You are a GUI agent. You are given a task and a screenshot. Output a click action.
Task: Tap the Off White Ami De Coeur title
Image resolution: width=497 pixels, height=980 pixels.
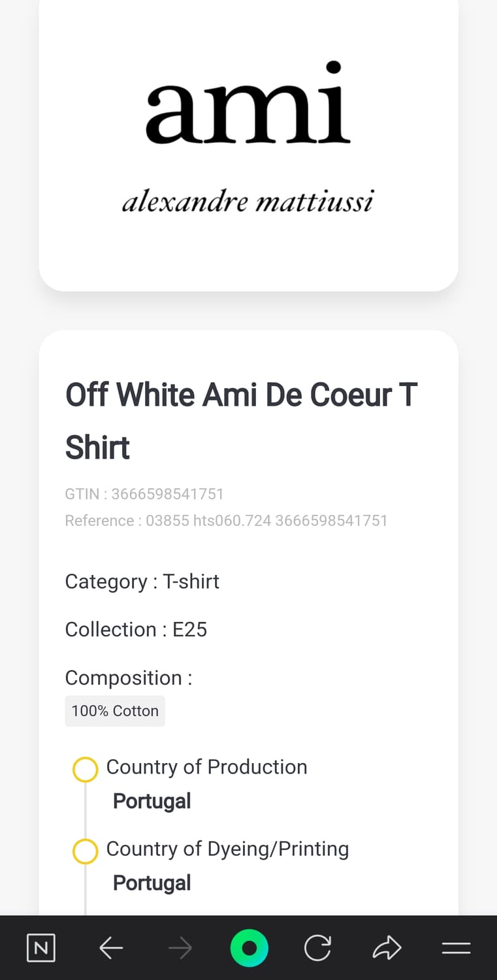241,421
